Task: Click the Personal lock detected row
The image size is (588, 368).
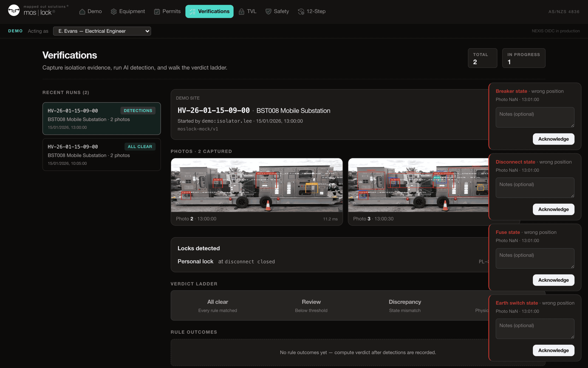Action: point(333,262)
